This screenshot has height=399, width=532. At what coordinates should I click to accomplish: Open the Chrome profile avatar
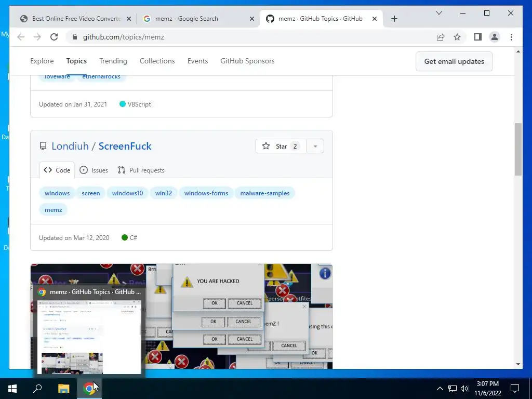495,37
